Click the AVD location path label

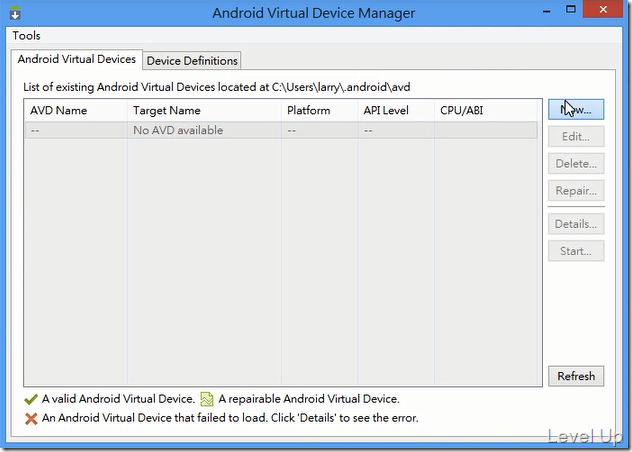(x=217, y=87)
